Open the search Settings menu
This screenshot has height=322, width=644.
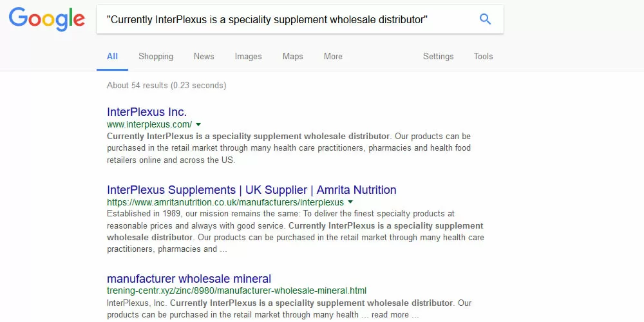coord(438,57)
